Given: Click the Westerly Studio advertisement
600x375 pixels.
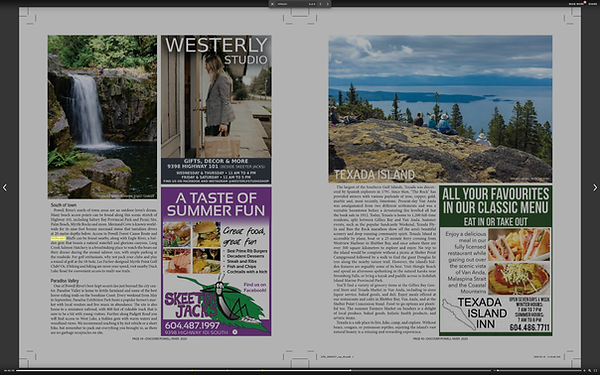Looking at the screenshot, I should point(216,109).
